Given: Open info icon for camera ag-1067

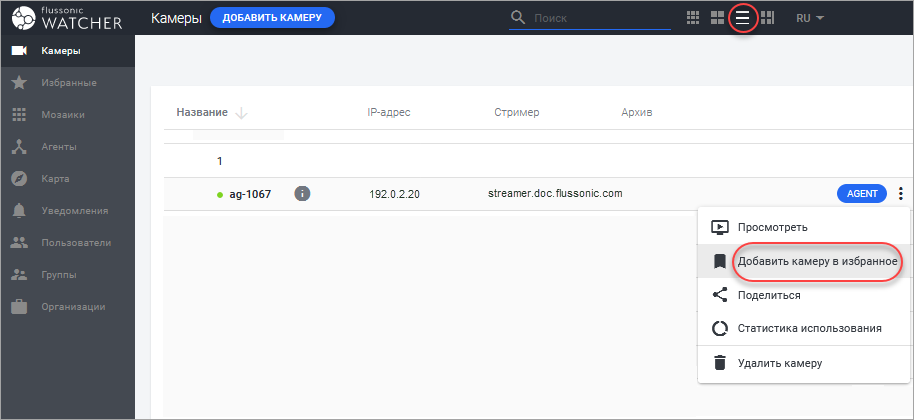Looking at the screenshot, I should 302,194.
